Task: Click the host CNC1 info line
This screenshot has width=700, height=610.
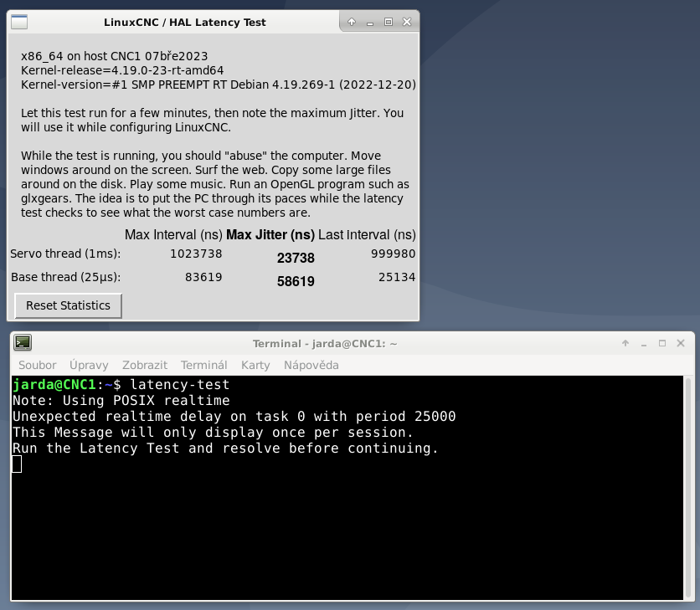Action: click(x=114, y=56)
